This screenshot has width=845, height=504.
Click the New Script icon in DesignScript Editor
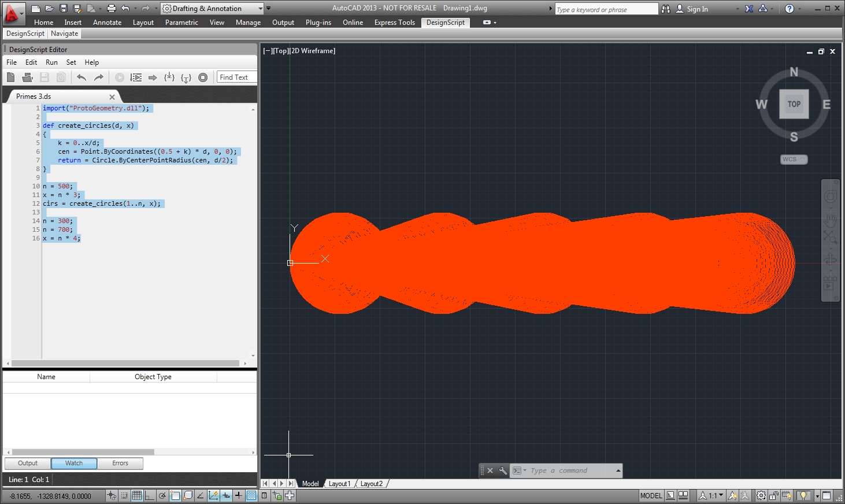(x=10, y=77)
